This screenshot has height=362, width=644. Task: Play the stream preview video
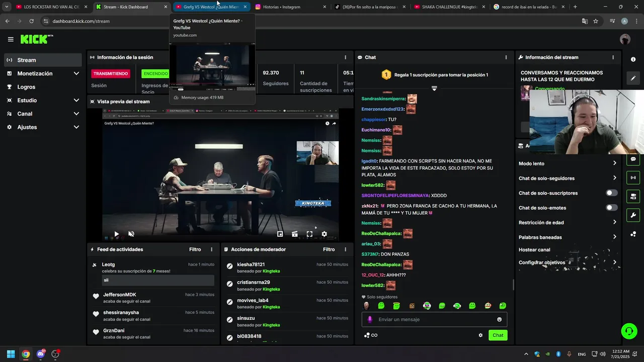[116, 234]
